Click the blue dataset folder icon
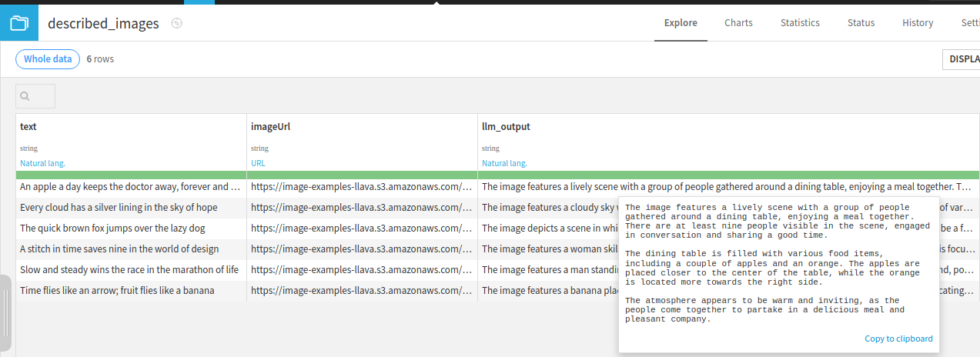Image resolution: width=980 pixels, height=357 pixels. (18, 23)
